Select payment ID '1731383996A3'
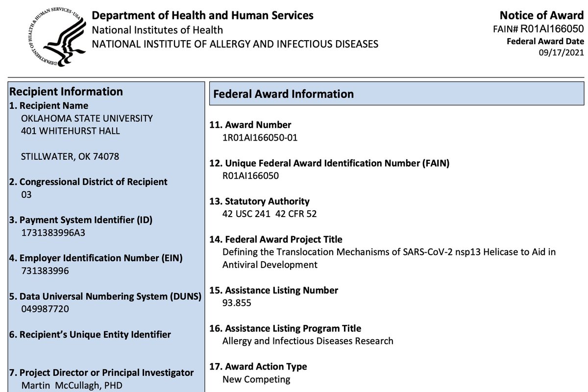Image resolution: width=588 pixels, height=392 pixels. [x=53, y=233]
